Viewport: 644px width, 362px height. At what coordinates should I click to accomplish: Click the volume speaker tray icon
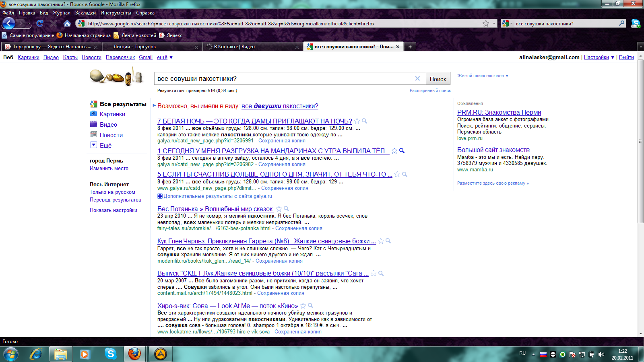pyautogui.click(x=601, y=354)
